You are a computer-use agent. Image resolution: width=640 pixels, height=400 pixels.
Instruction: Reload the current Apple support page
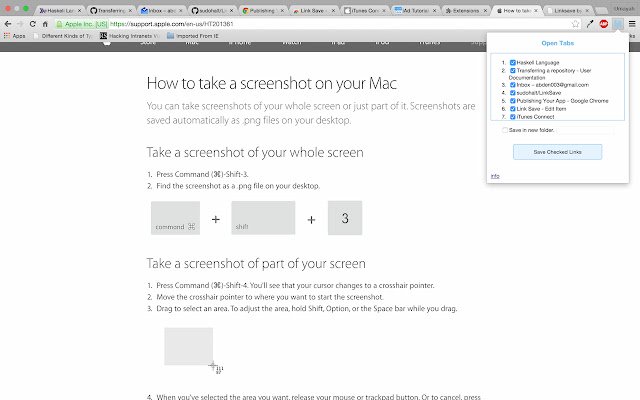click(33, 24)
